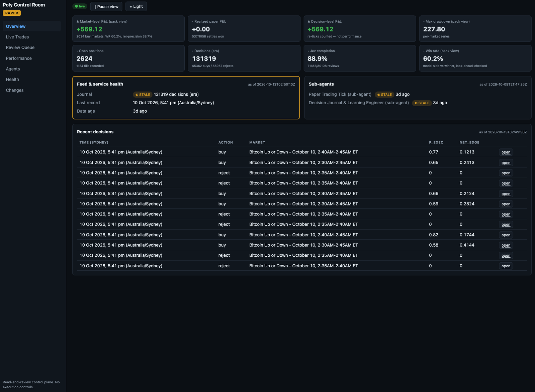
Task: Click the Feed & service health heading
Action: (100, 84)
